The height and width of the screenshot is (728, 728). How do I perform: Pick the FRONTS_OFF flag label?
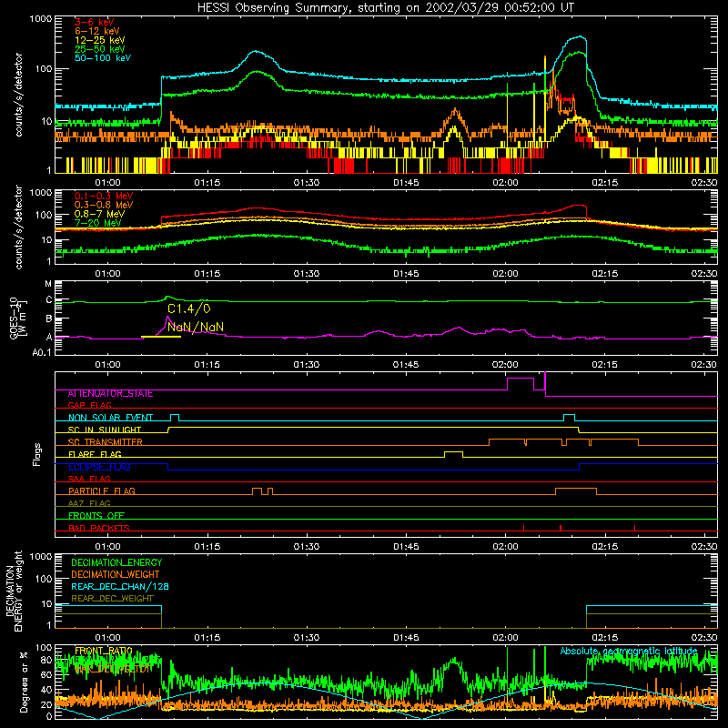96,516
